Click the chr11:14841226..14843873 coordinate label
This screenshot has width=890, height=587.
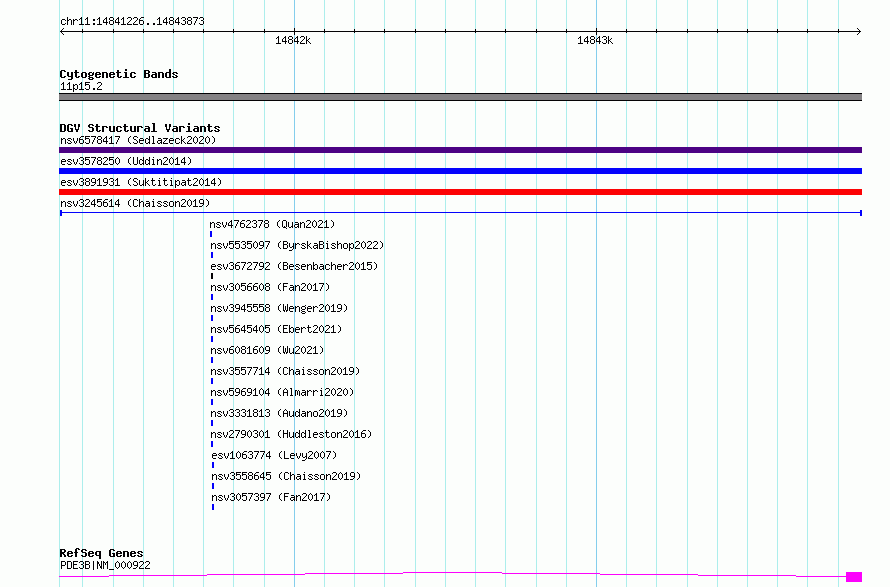(132, 21)
